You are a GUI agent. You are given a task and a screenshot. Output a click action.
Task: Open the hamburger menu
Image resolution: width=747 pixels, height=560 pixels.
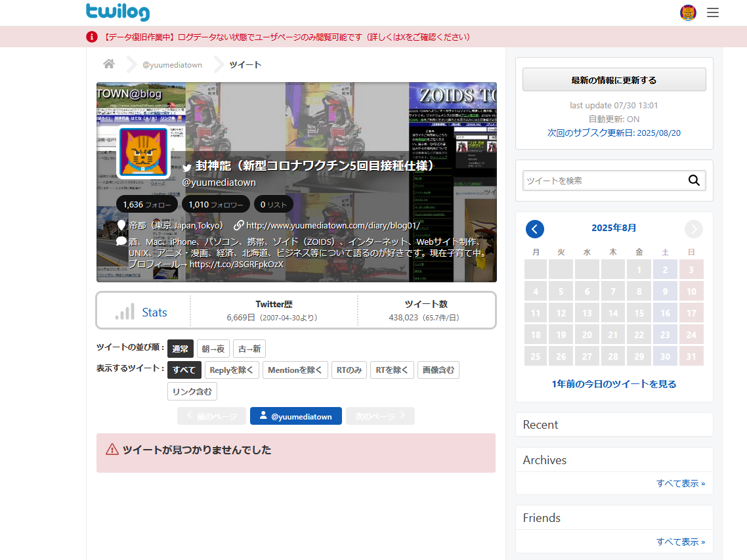pyautogui.click(x=713, y=12)
